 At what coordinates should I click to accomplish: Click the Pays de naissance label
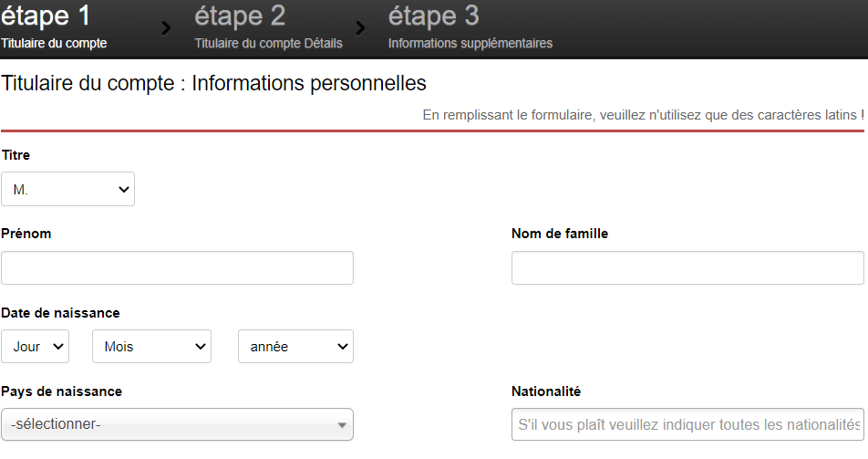(x=62, y=391)
